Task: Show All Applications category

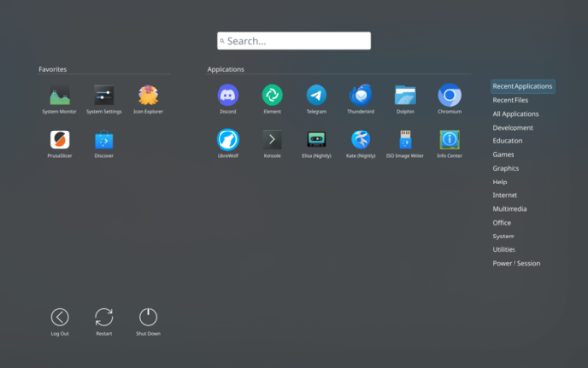Action: 515,114
